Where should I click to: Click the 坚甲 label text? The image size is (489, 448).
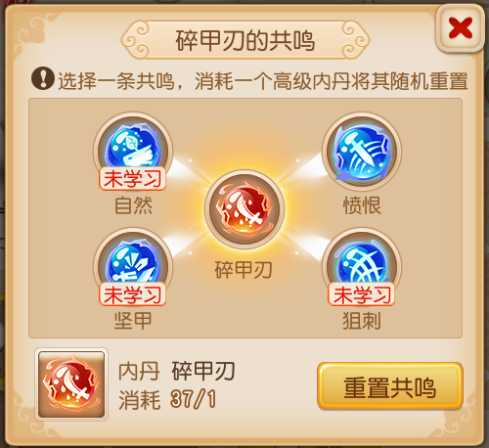click(x=133, y=321)
